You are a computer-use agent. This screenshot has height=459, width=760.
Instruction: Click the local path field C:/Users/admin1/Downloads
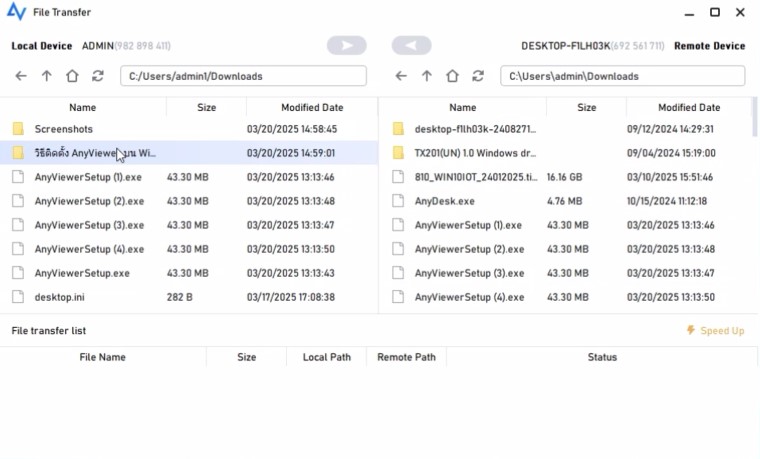pos(243,76)
